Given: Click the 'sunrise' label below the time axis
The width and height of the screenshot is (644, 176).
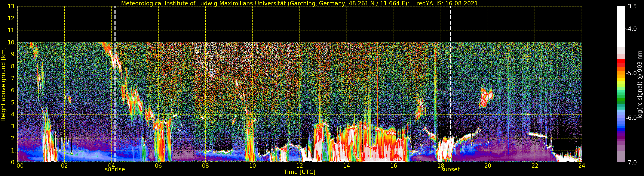Looking at the screenshot, I should point(115,170).
